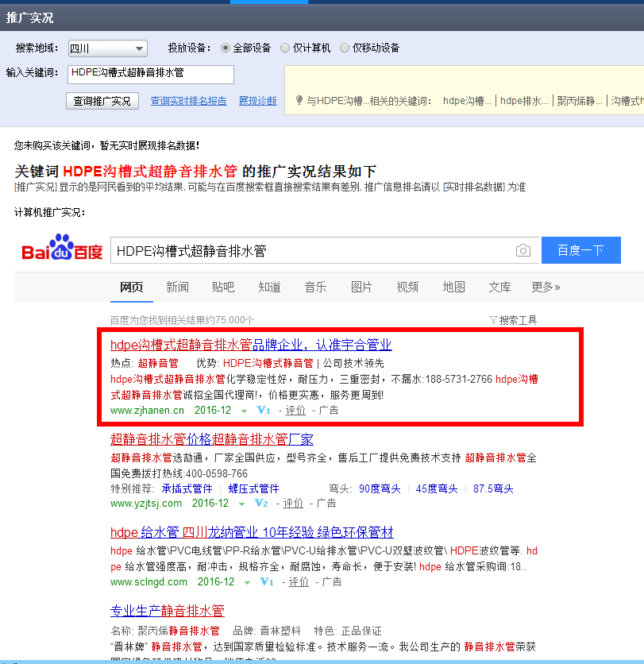Click the camera image-search icon
644x664 pixels.
[523, 250]
